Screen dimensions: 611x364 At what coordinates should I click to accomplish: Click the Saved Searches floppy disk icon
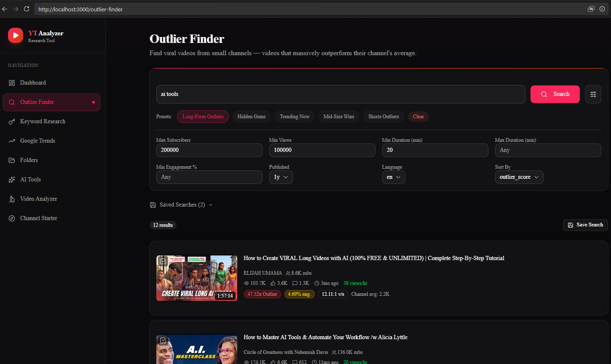pyautogui.click(x=153, y=205)
